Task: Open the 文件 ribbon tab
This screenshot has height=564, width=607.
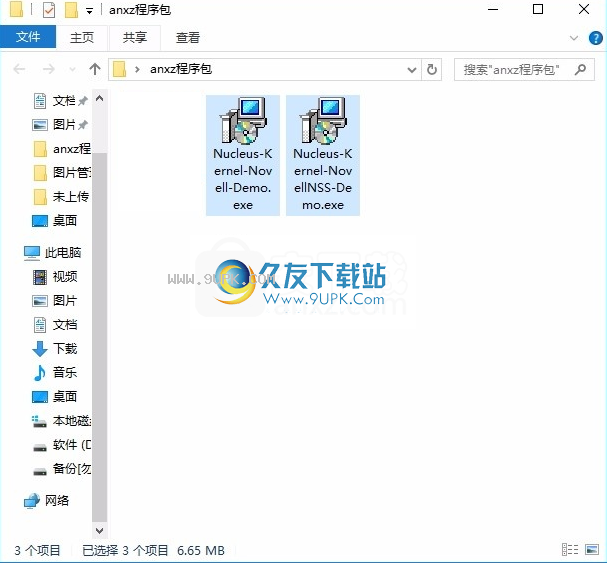Action: [x=28, y=37]
